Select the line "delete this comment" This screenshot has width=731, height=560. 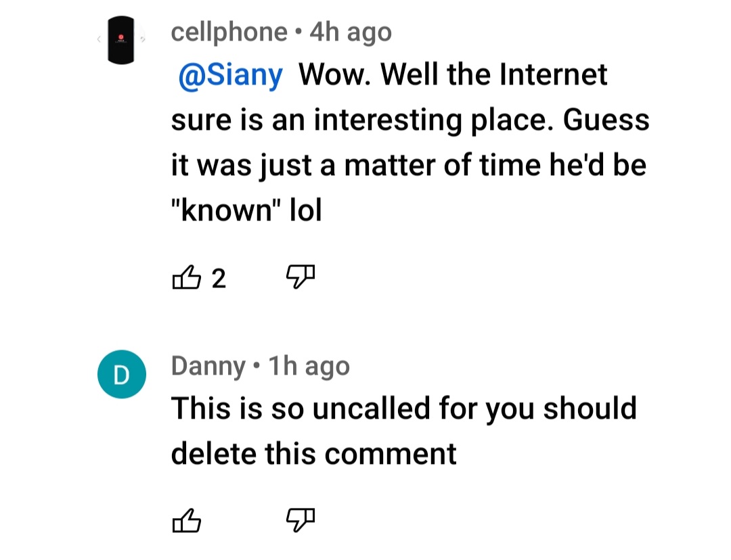click(x=313, y=454)
